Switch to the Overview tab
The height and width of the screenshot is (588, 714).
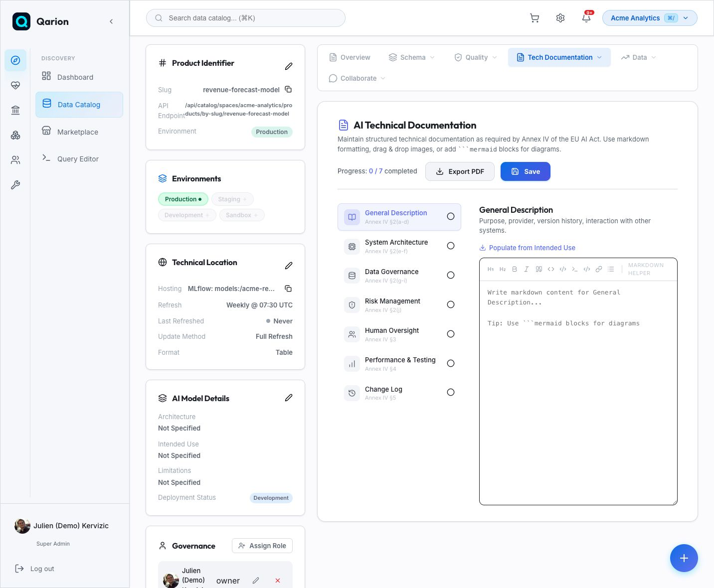click(350, 57)
